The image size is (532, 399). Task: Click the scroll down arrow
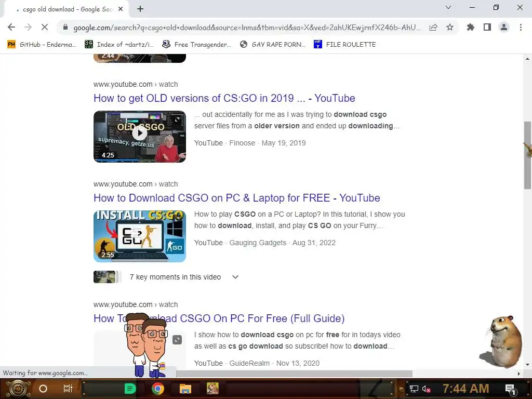coord(527,365)
